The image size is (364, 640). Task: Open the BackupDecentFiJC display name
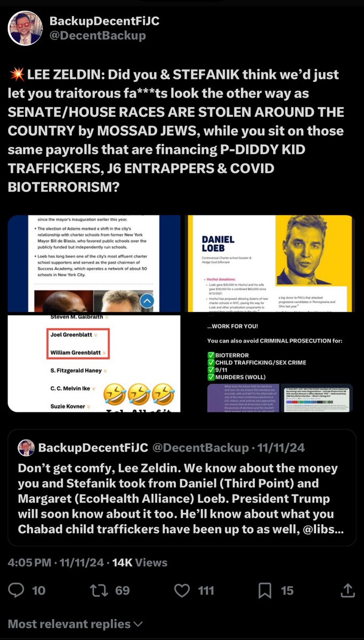click(x=104, y=21)
